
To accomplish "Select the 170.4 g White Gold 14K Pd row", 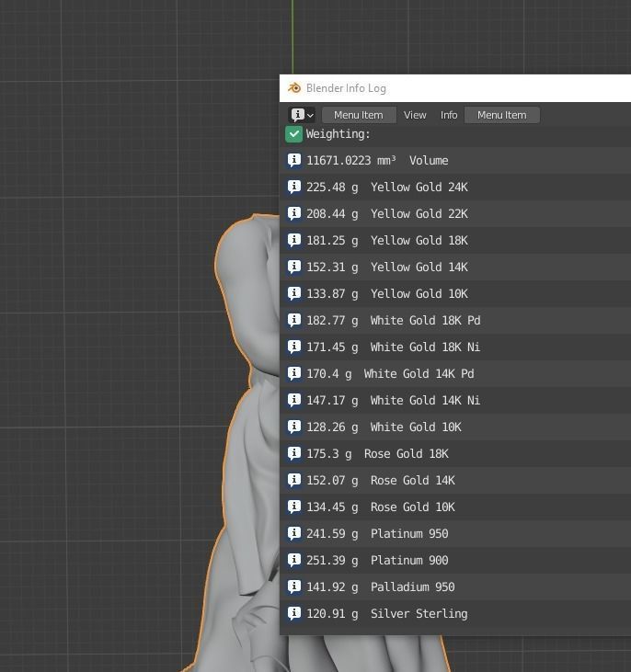I will coord(455,373).
